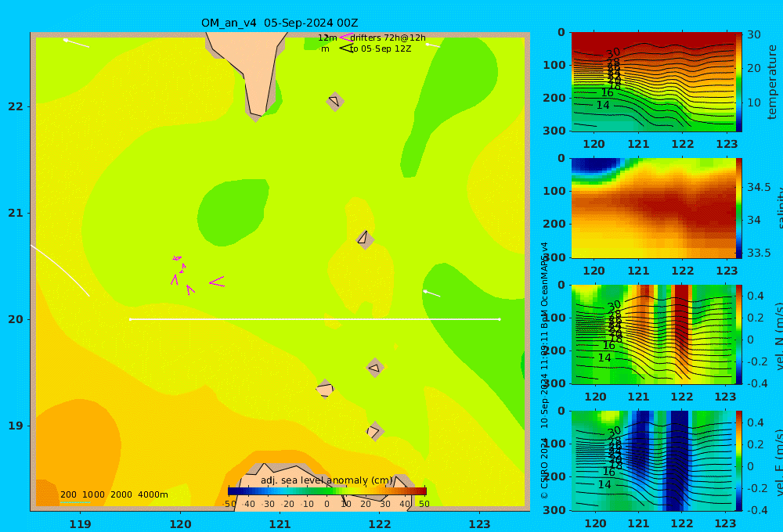Click the '30' tick on temperature colorbar
The height and width of the screenshot is (532, 783).
pyautogui.click(x=754, y=34)
